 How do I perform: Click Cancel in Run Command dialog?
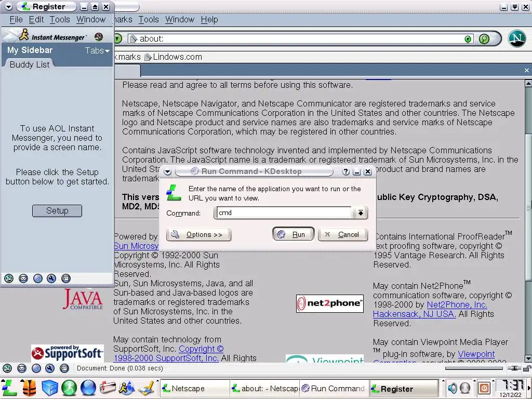343,234
